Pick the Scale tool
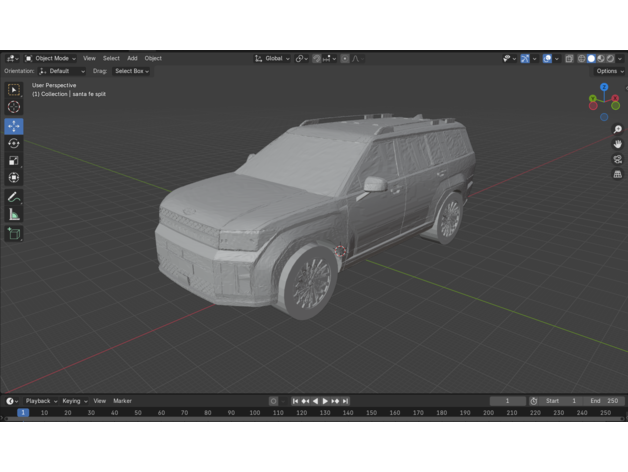The height and width of the screenshot is (472, 628). (x=14, y=160)
